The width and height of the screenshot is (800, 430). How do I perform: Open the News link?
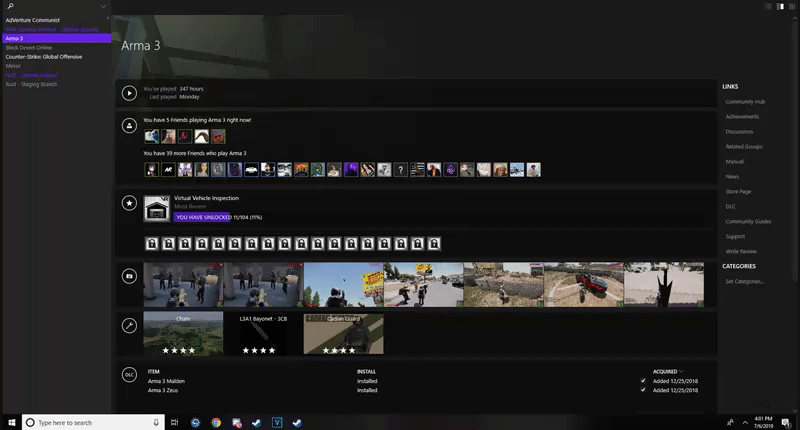[732, 176]
